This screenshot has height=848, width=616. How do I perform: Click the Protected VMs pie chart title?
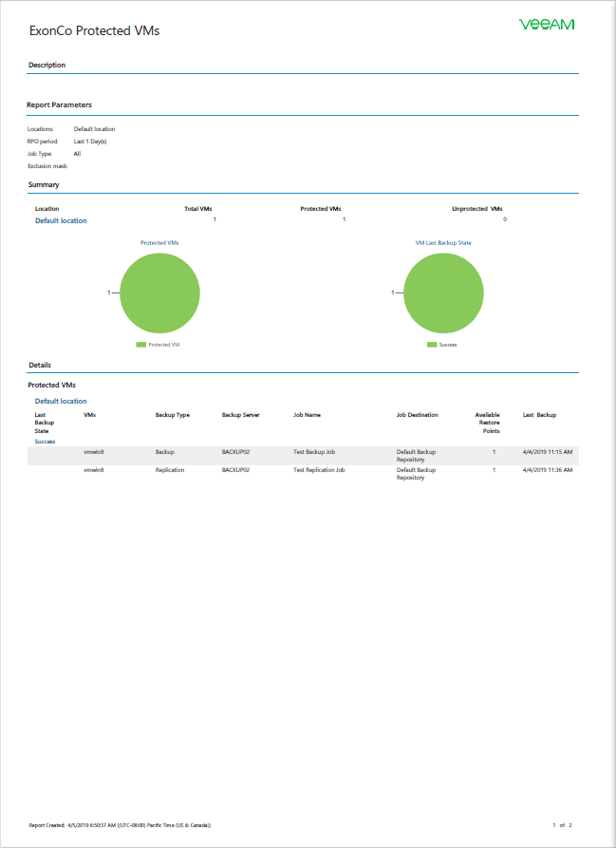tap(160, 243)
